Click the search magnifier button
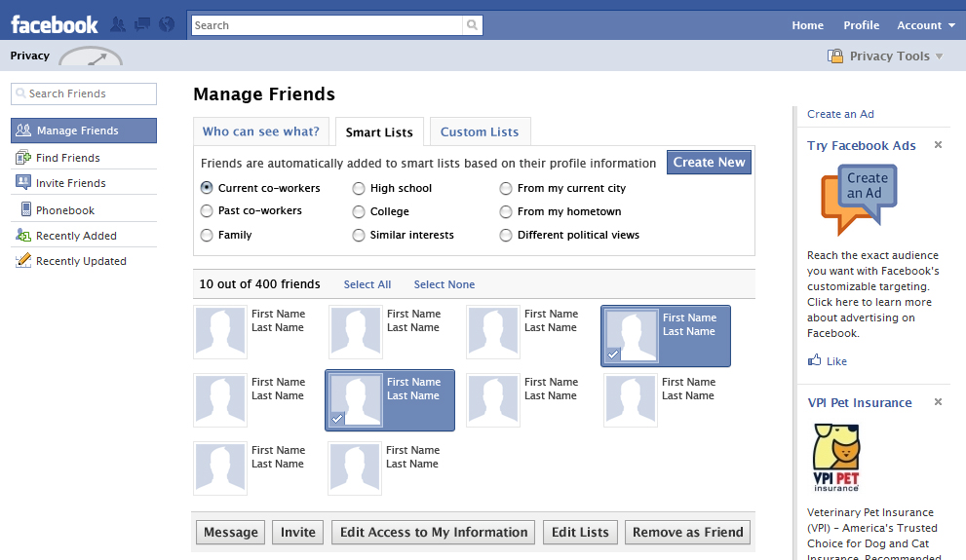 coord(472,25)
